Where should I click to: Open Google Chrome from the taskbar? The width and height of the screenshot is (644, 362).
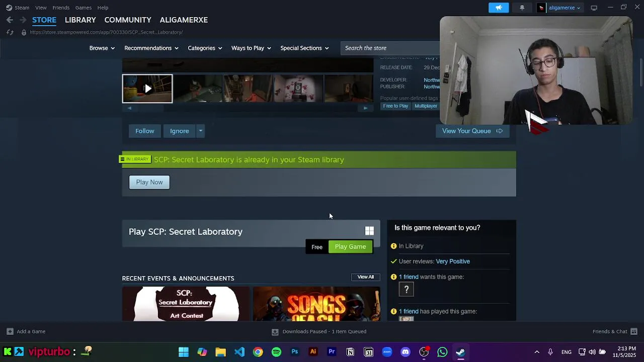[258, 352]
